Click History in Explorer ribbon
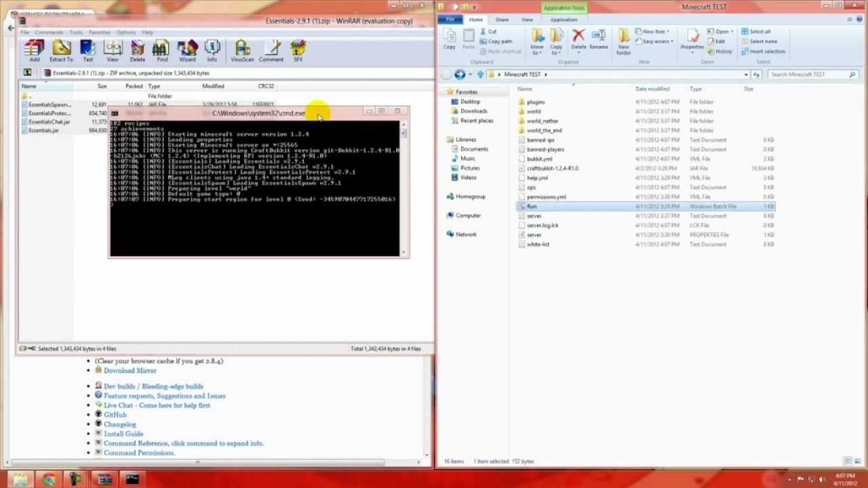This screenshot has width=868, height=488. pos(719,52)
